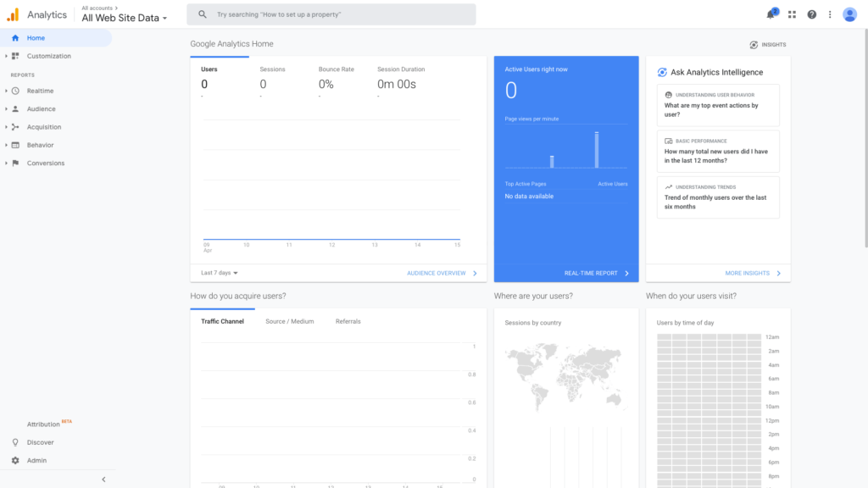868x488 pixels.
Task: Click the INSIGHTS lightning icon
Action: [753, 44]
